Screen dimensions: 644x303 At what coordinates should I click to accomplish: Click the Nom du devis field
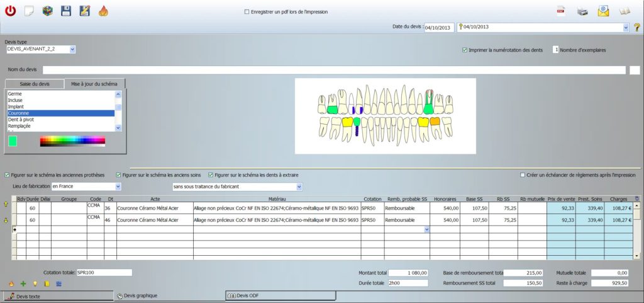click(334, 70)
